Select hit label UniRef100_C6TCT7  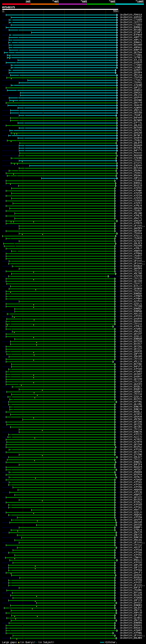pyautogui.click(x=131, y=22)
